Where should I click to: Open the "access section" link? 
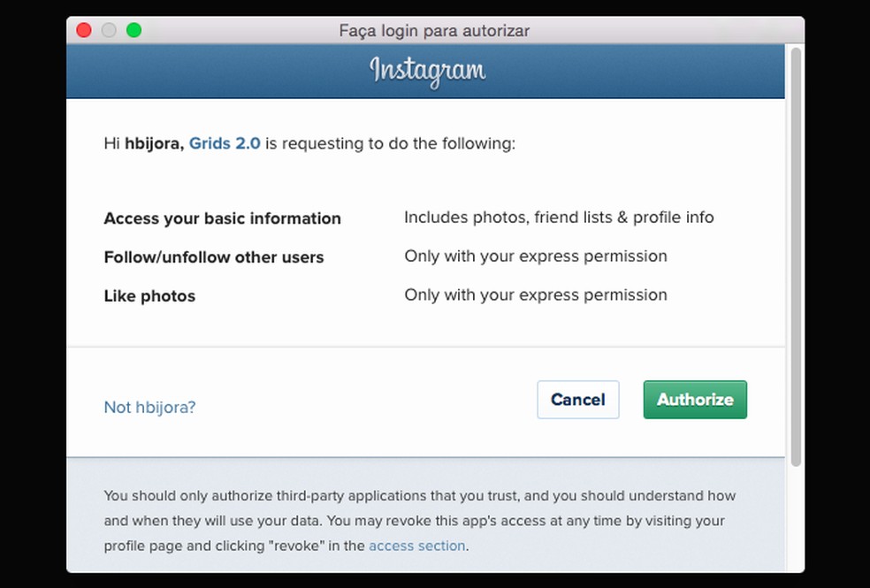click(416, 546)
